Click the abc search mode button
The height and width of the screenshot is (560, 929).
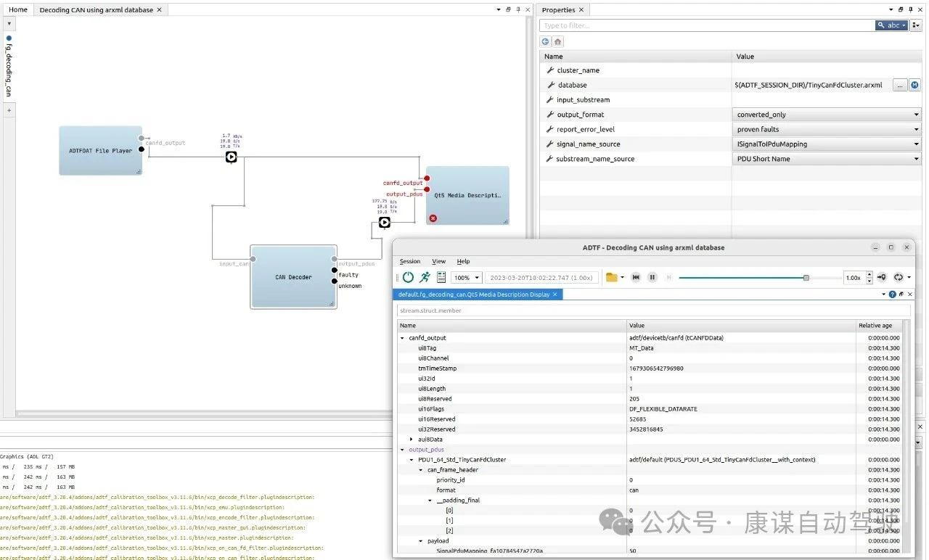pos(891,25)
